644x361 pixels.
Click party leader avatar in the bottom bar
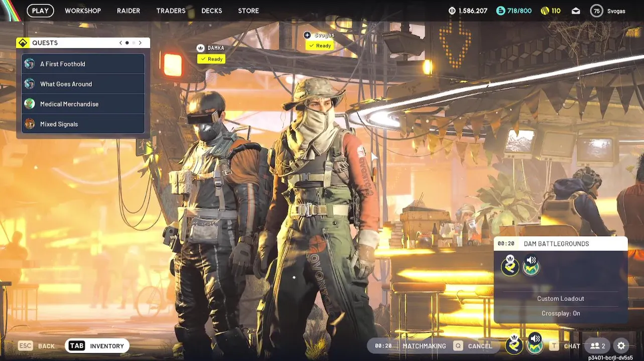pos(514,345)
